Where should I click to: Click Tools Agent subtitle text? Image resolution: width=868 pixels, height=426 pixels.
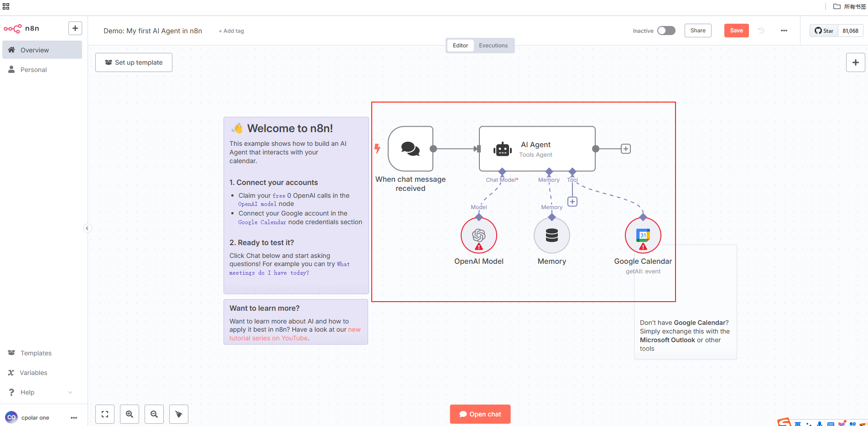tap(535, 155)
